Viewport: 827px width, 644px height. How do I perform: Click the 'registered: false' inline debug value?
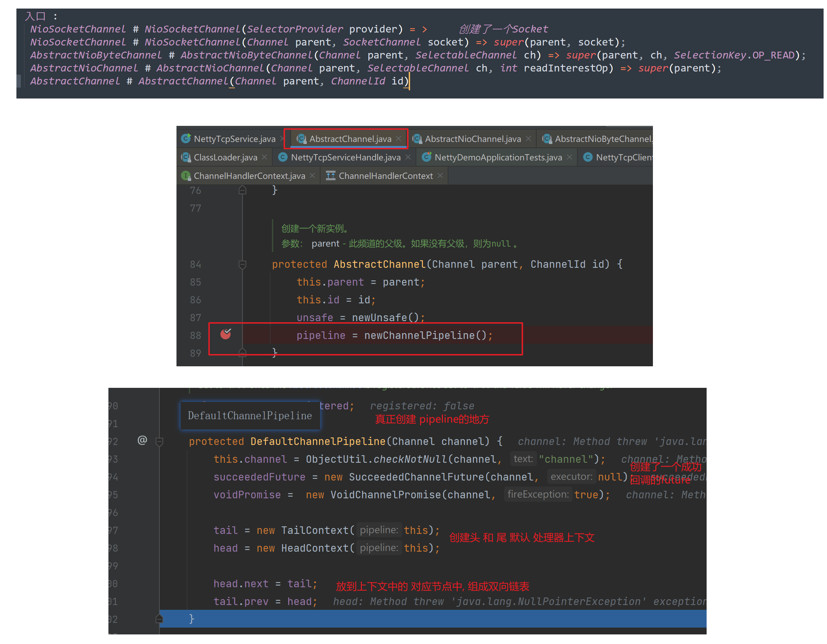[x=422, y=406]
